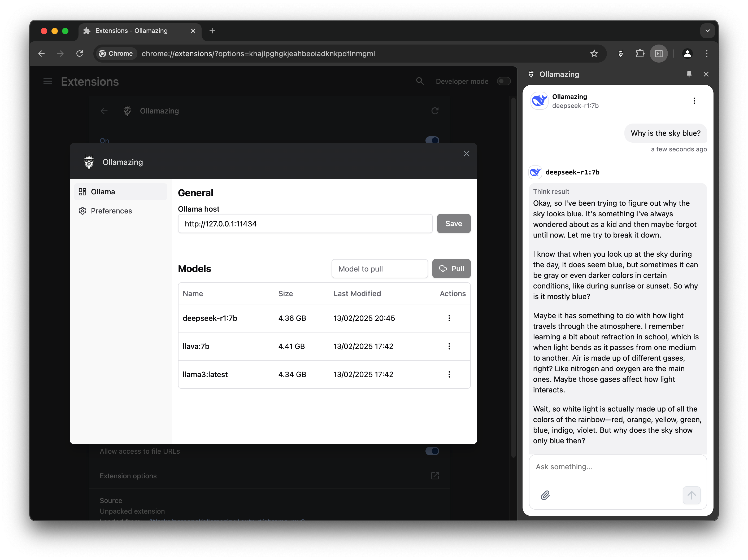Reload the page with the refresh icon
The width and height of the screenshot is (748, 560).
click(x=80, y=53)
